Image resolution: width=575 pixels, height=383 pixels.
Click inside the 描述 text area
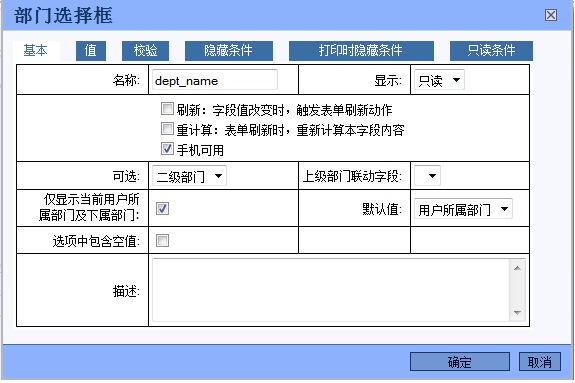tap(331, 290)
